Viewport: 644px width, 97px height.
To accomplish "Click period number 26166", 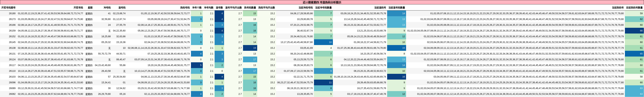I will [x=12, y=25].
